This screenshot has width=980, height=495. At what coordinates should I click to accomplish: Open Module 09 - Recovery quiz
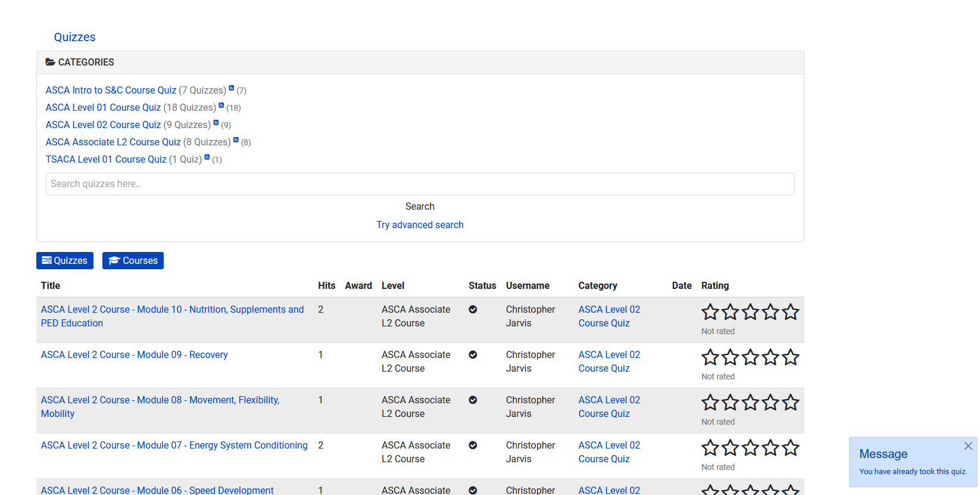click(x=134, y=354)
